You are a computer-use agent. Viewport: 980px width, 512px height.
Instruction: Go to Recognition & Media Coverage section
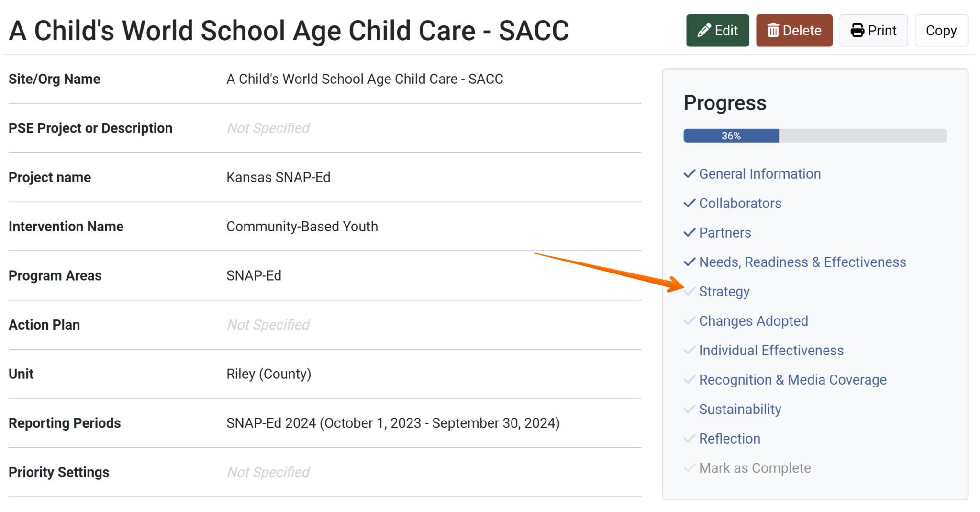click(x=792, y=380)
